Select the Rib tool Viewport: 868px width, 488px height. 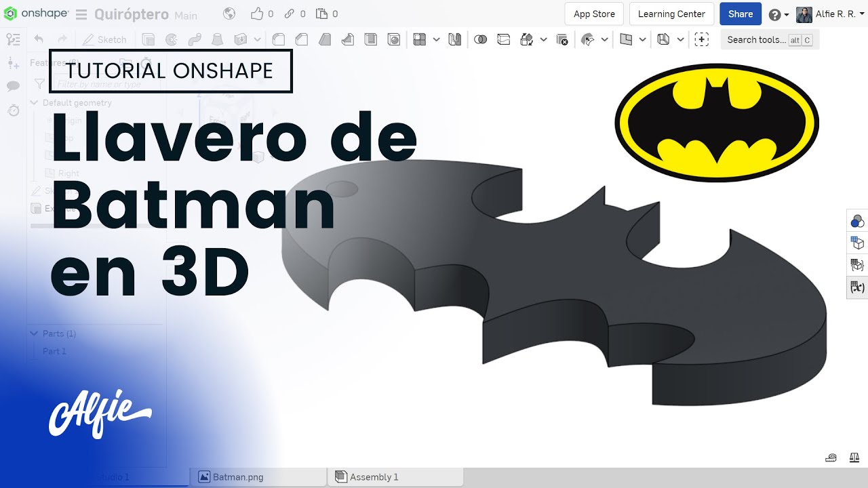click(x=348, y=39)
